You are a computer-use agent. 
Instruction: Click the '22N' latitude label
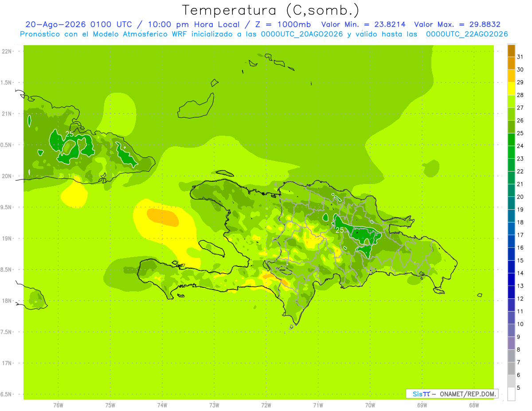pyautogui.click(x=6, y=51)
